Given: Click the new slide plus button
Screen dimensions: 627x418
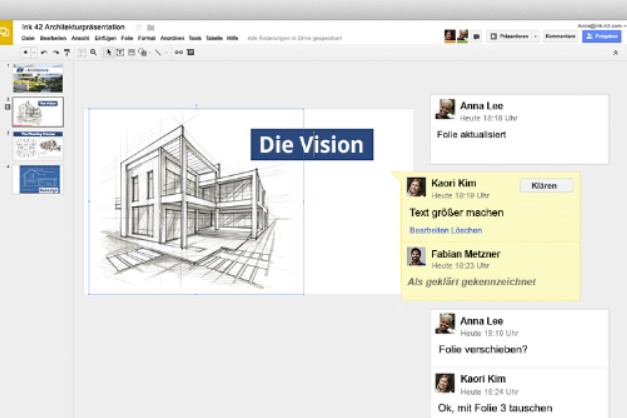Looking at the screenshot, I should [26, 52].
